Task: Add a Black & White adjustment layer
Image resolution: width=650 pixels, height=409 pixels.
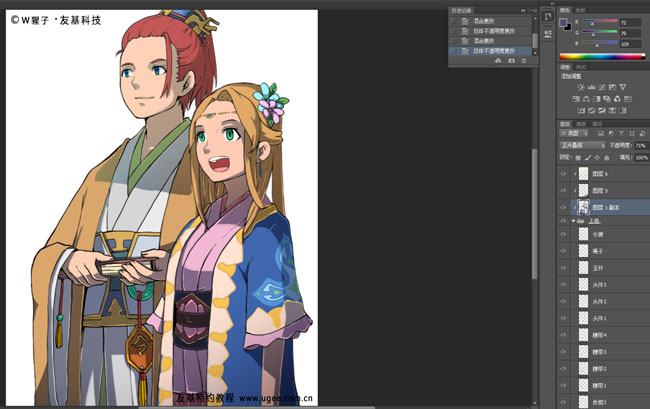Action: tap(597, 99)
